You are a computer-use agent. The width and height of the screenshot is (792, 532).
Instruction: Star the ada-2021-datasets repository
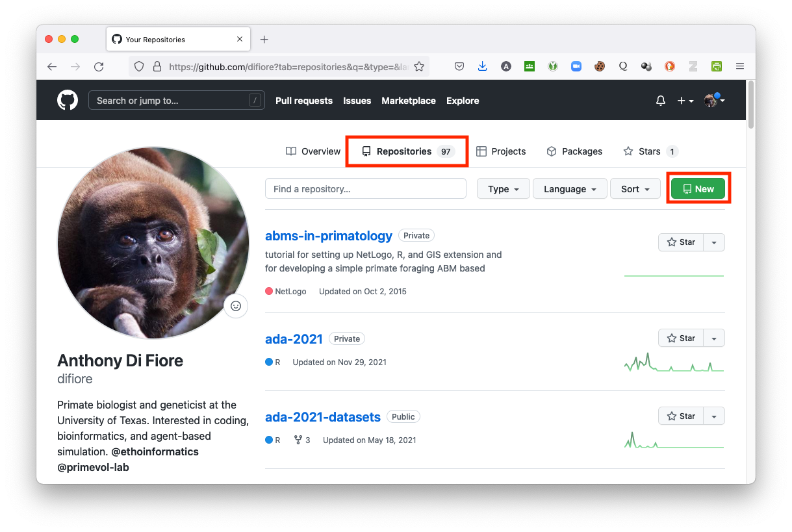[x=681, y=416]
